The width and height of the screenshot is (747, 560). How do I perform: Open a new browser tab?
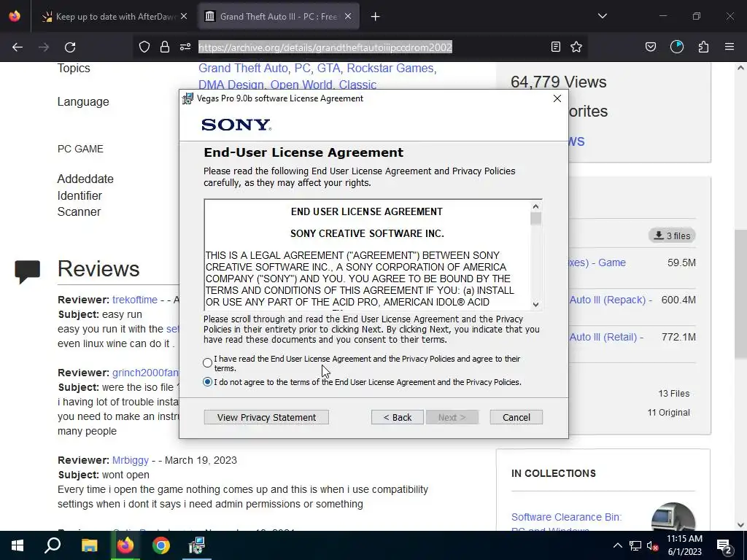point(376,17)
